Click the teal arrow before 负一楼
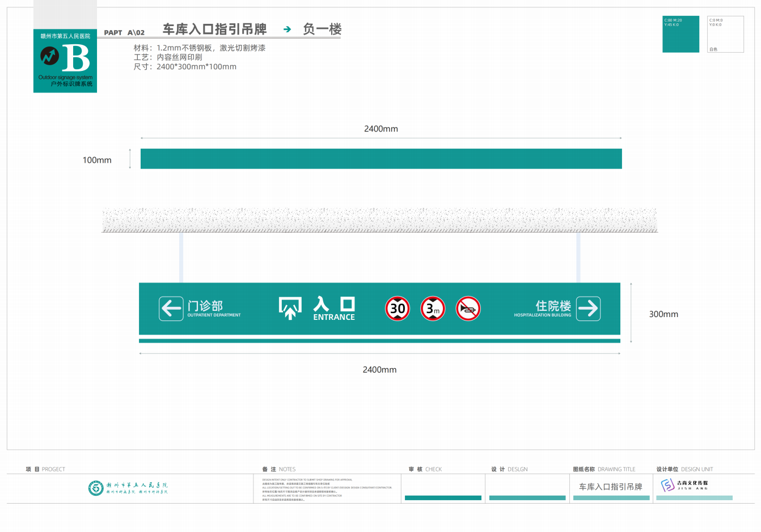Image resolution: width=761 pixels, height=532 pixels. pos(287,29)
